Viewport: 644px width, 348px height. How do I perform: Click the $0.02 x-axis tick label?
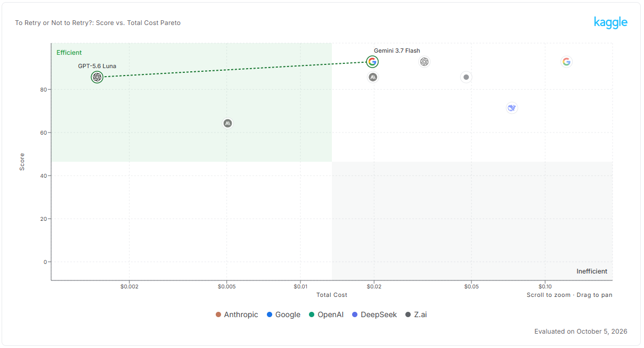(x=374, y=286)
